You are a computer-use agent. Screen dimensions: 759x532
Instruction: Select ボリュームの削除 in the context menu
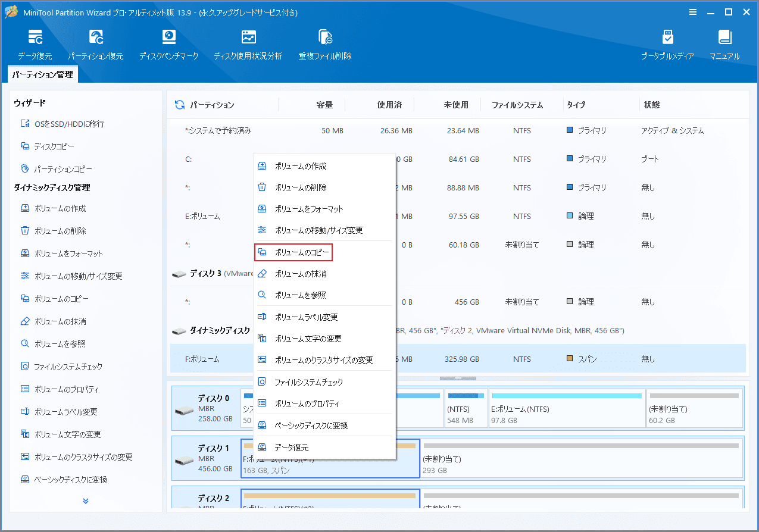click(324, 187)
